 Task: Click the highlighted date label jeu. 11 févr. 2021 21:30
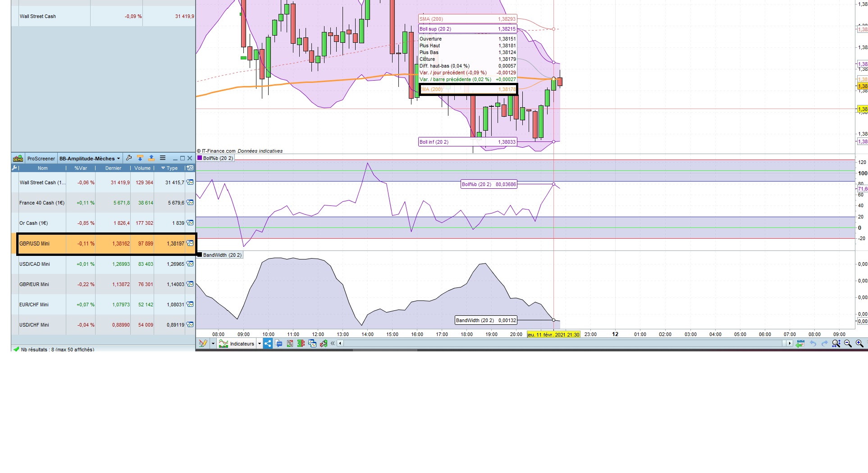pyautogui.click(x=553, y=334)
